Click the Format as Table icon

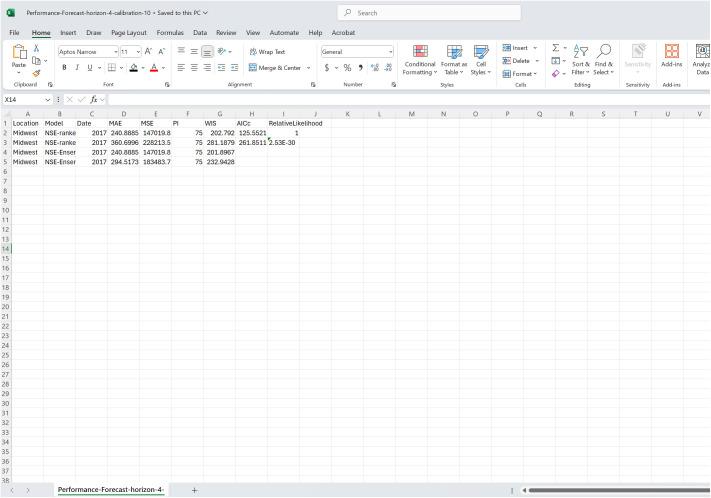[454, 59]
